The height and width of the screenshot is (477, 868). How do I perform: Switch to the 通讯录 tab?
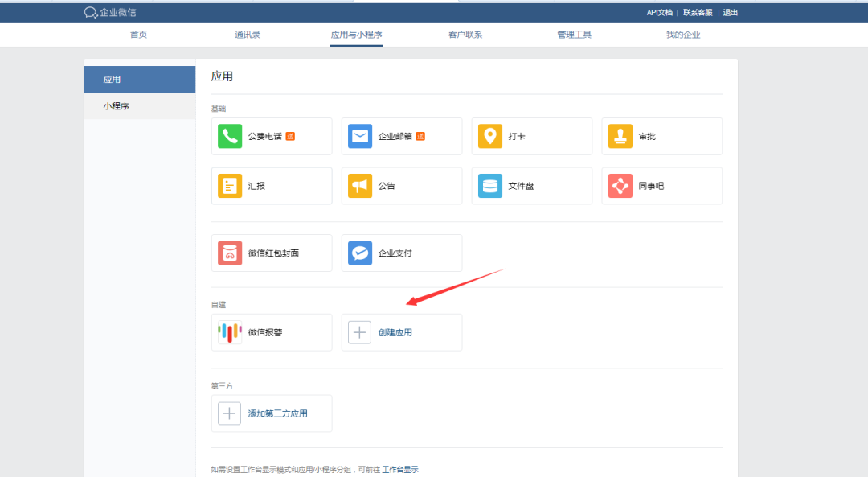coord(248,35)
